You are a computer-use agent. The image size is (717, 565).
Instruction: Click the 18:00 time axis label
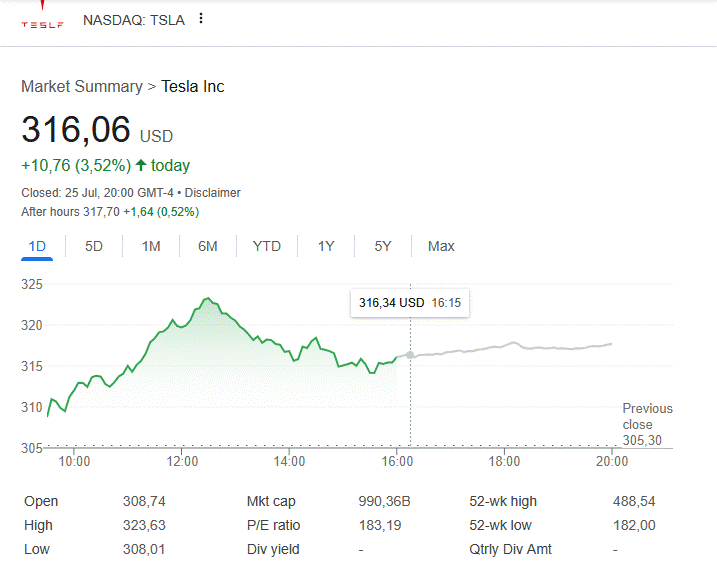[504, 461]
